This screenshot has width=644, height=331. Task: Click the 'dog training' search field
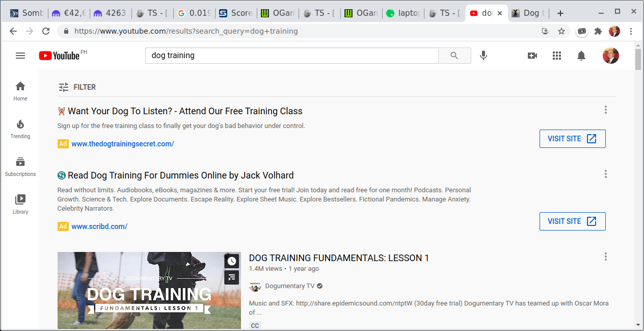tap(292, 56)
